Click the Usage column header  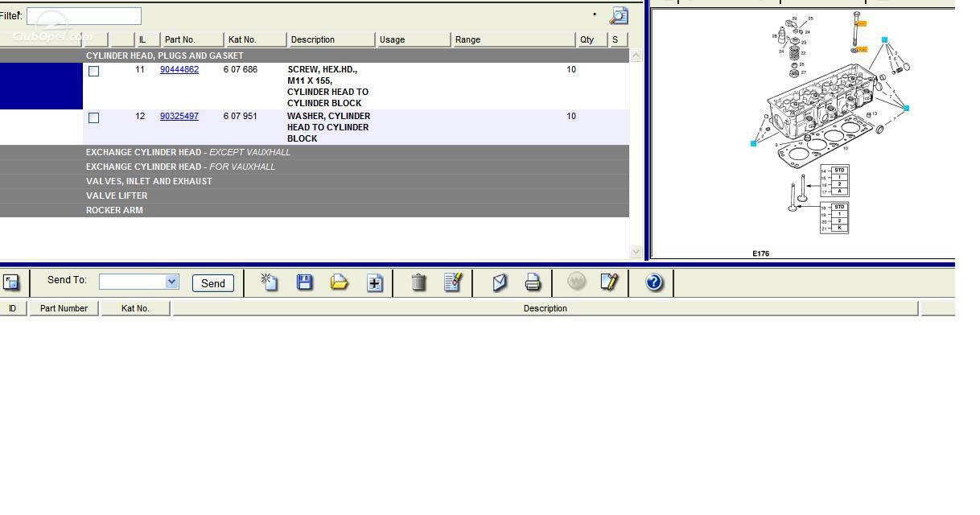click(x=413, y=39)
